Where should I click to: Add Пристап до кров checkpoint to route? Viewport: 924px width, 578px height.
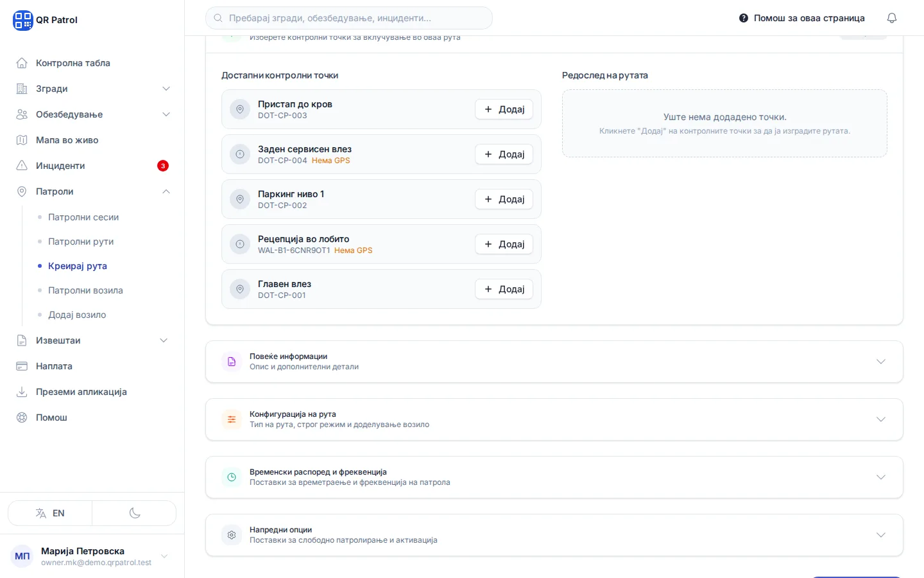pos(504,109)
